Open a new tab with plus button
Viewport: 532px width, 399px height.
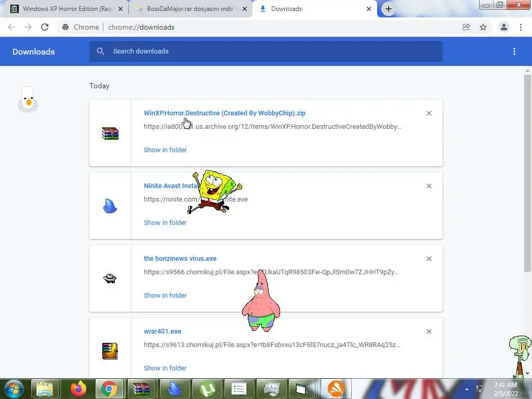click(389, 9)
